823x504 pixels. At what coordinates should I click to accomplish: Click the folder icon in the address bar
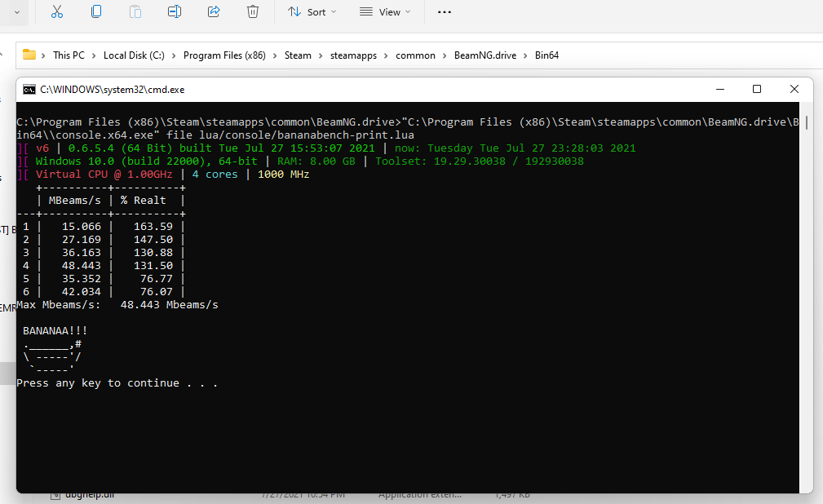pyautogui.click(x=29, y=55)
